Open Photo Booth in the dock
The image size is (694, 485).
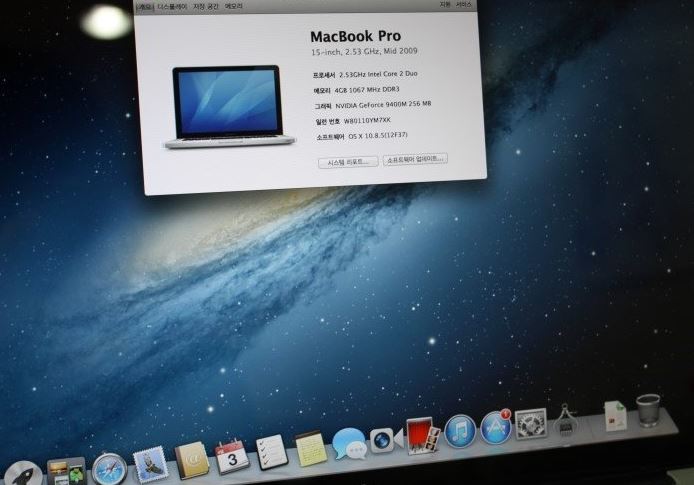coord(421,435)
